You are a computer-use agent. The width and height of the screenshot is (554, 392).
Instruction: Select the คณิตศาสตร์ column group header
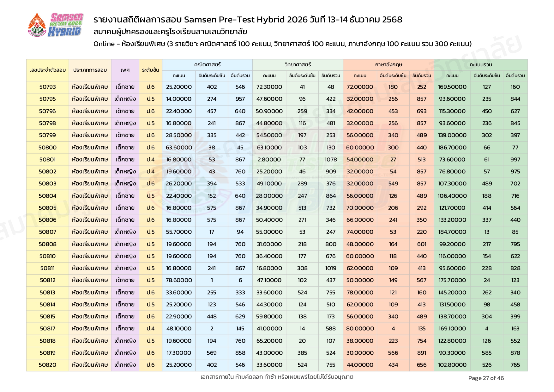pos(207,65)
